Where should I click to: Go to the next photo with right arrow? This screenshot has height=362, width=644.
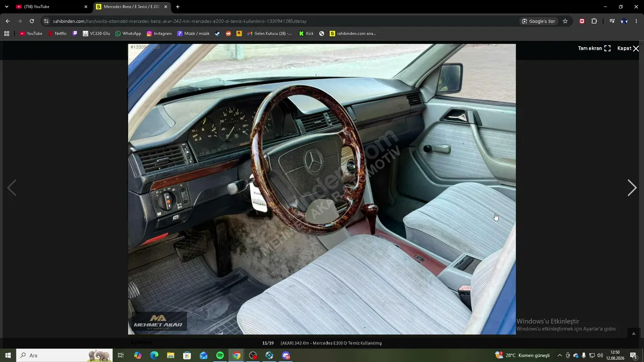(x=632, y=188)
